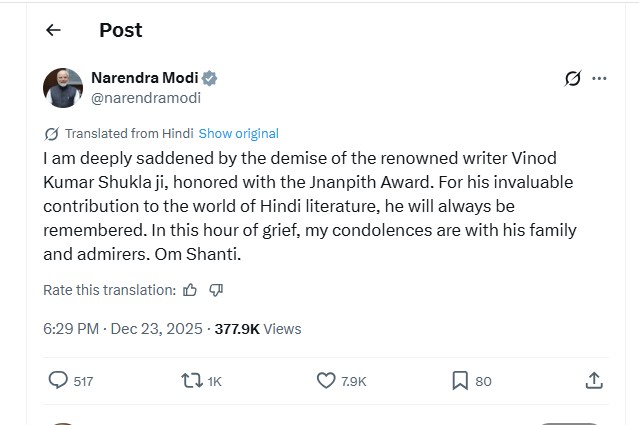The height and width of the screenshot is (425, 639).
Task: Like the post with the heart icon
Action: point(326,380)
